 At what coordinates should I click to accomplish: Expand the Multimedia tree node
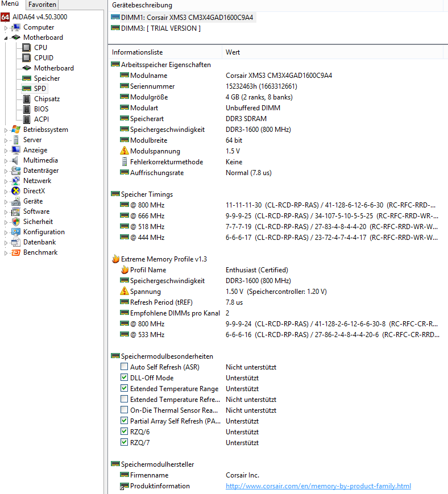pos(6,161)
